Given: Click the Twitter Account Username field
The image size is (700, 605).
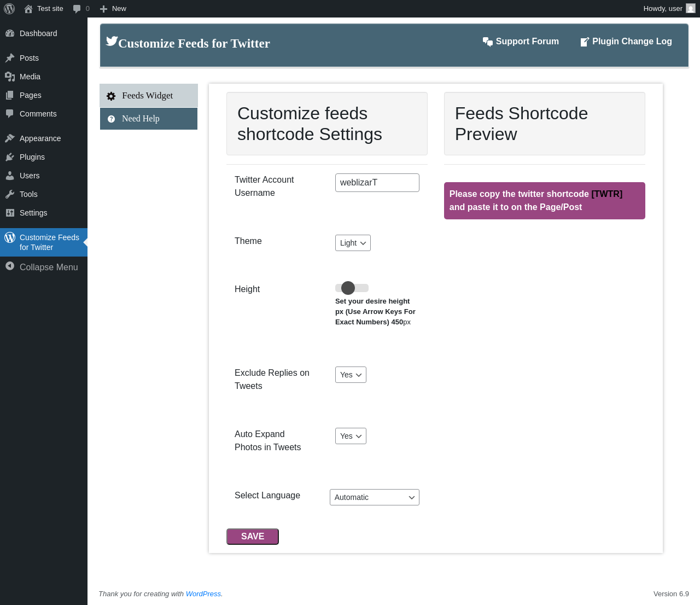Looking at the screenshot, I should (x=377, y=183).
